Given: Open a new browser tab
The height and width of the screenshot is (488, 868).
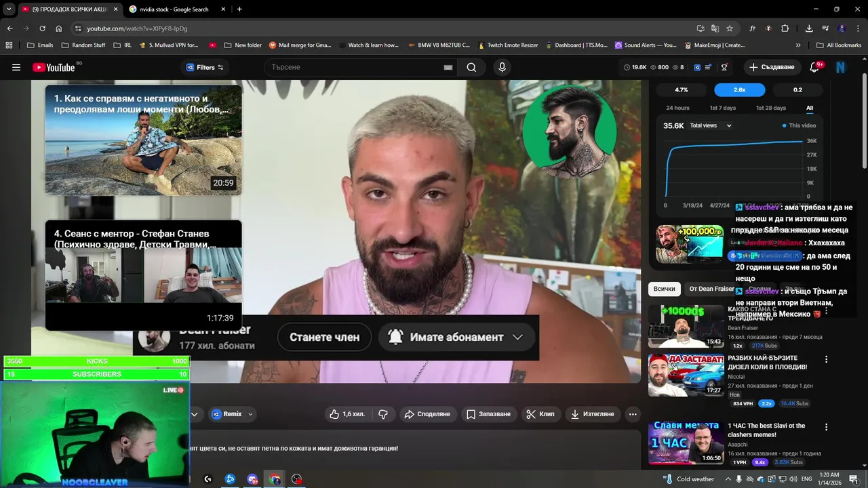Looking at the screenshot, I should pos(239,9).
